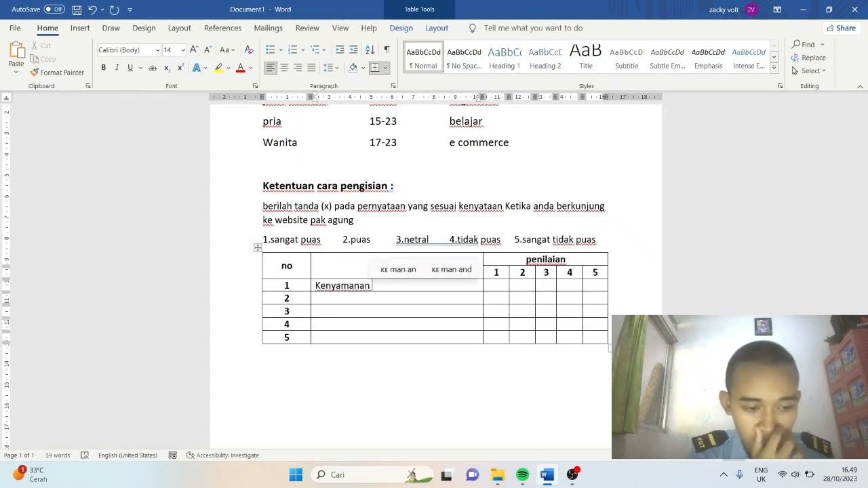Click the table move handle
The width and height of the screenshot is (868, 488).
[x=258, y=248]
